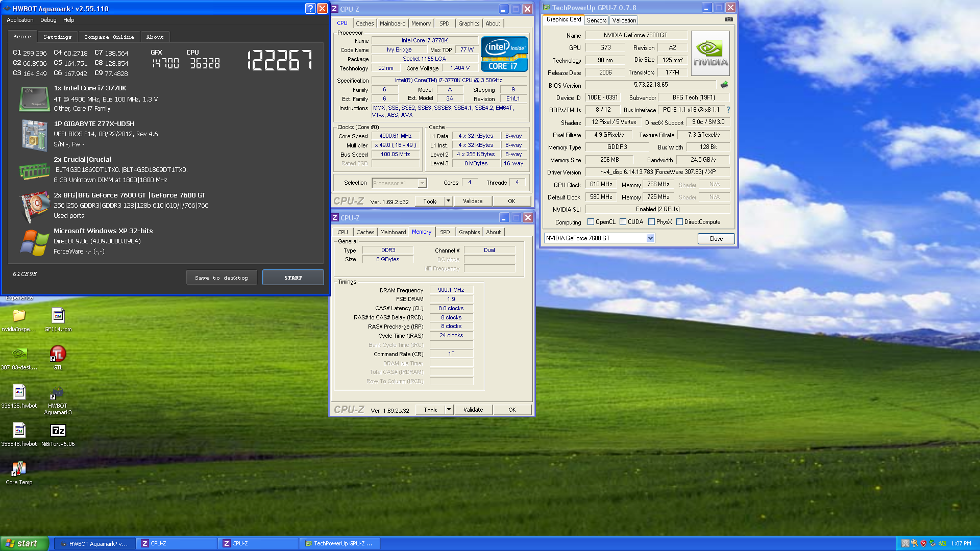Open SPD tab in lower CPU-Z
This screenshot has height=551, width=980.
click(x=445, y=232)
